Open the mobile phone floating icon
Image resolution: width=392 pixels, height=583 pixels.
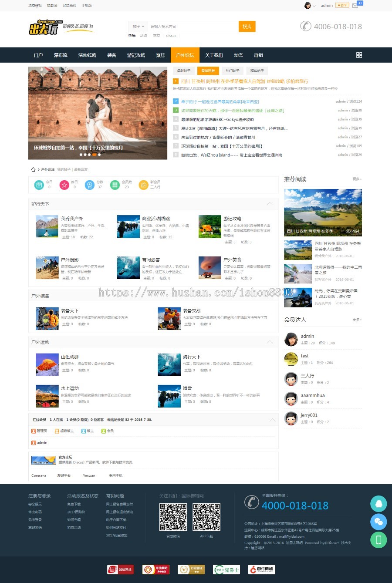378,540
